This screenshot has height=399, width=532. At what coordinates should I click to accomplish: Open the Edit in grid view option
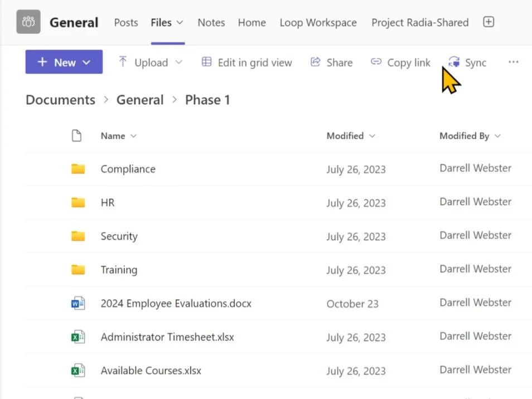coord(246,62)
